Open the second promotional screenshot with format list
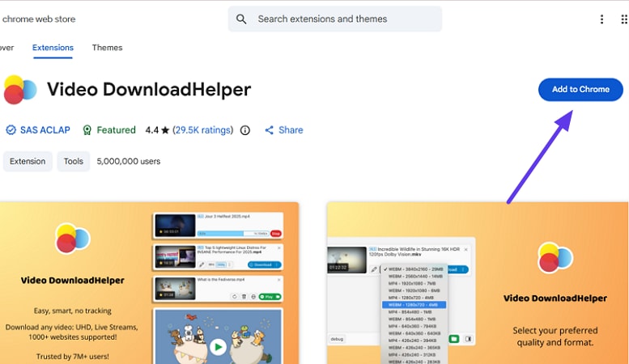This screenshot has height=364, width=629. pos(478,283)
